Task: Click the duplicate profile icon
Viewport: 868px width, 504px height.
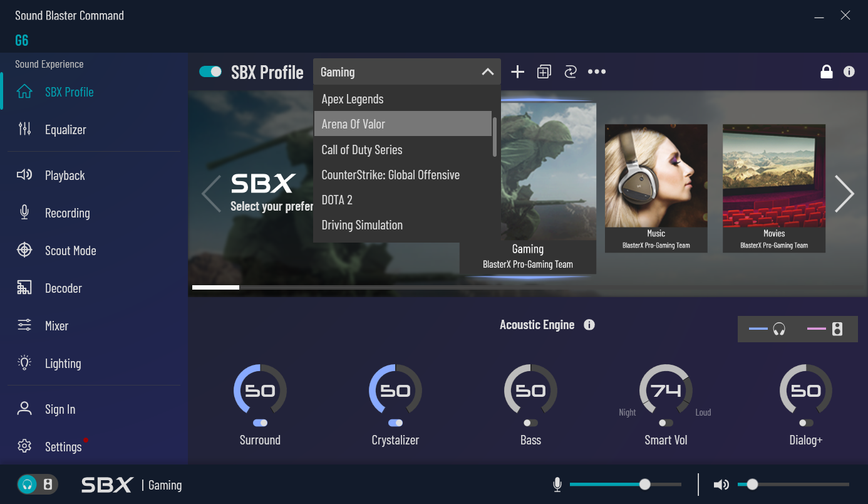Action: click(x=544, y=72)
